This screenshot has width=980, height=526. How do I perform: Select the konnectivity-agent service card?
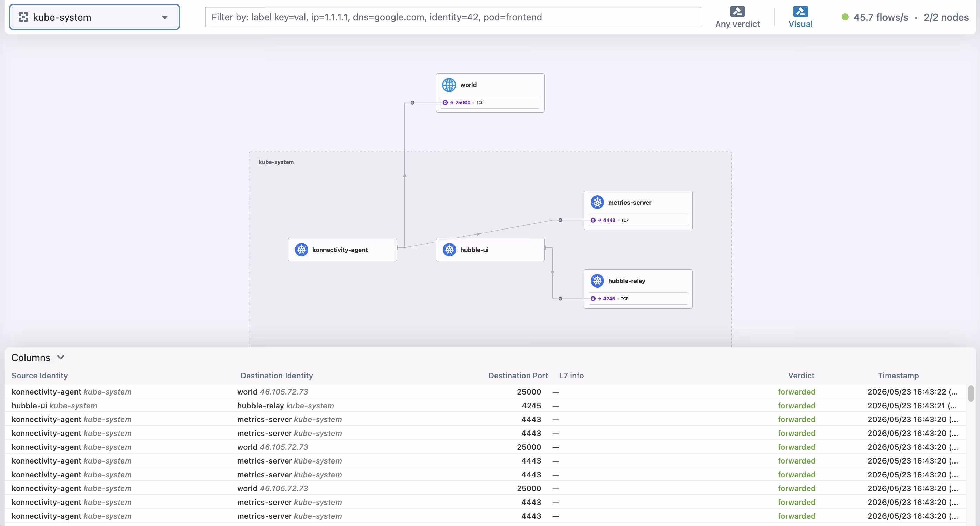click(x=342, y=250)
